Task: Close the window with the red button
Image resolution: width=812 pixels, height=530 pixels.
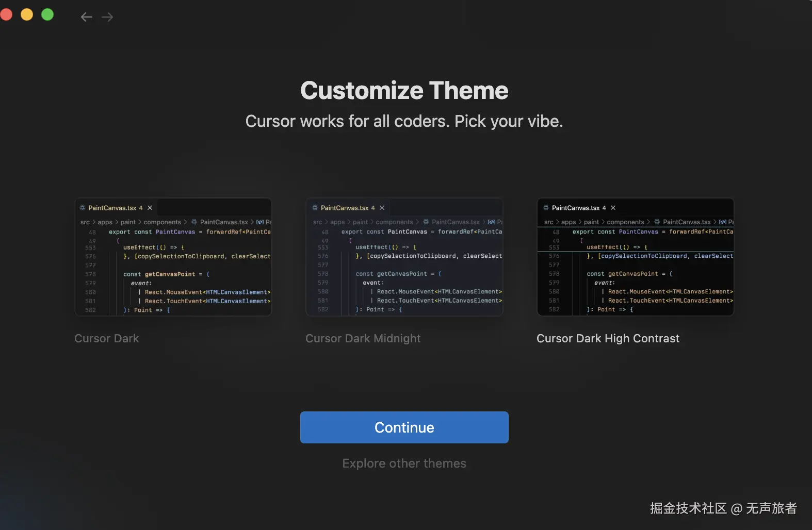Action: [x=6, y=14]
